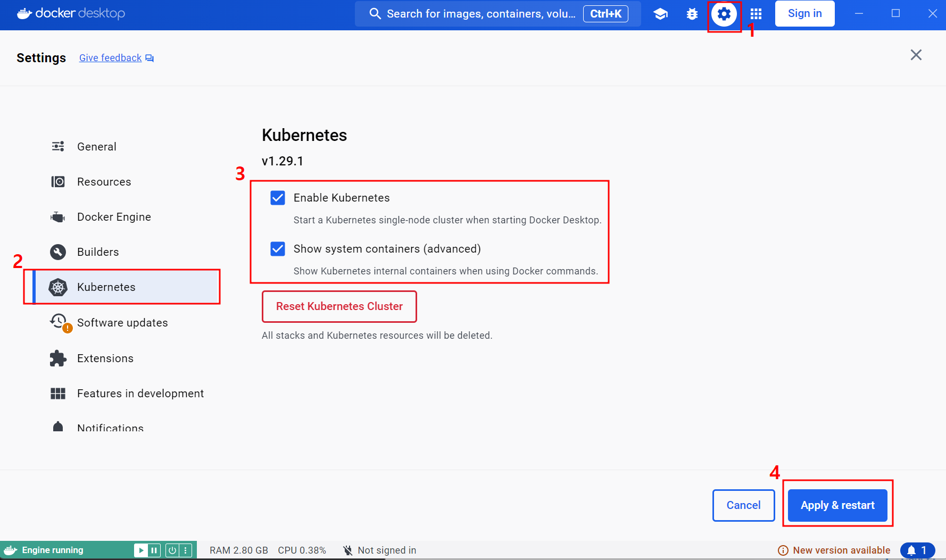This screenshot has width=946, height=560.
Task: Click the feedback chat icon
Action: point(150,58)
